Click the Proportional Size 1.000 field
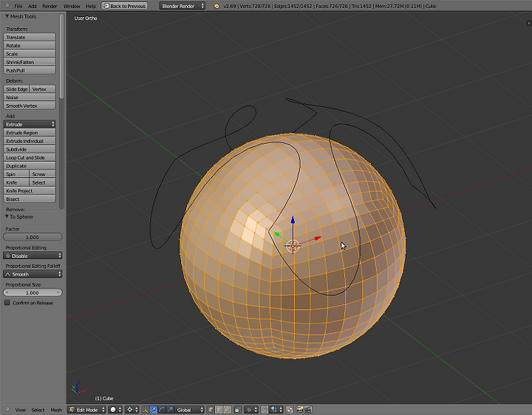Viewport: 532px width, 415px height. [x=33, y=292]
